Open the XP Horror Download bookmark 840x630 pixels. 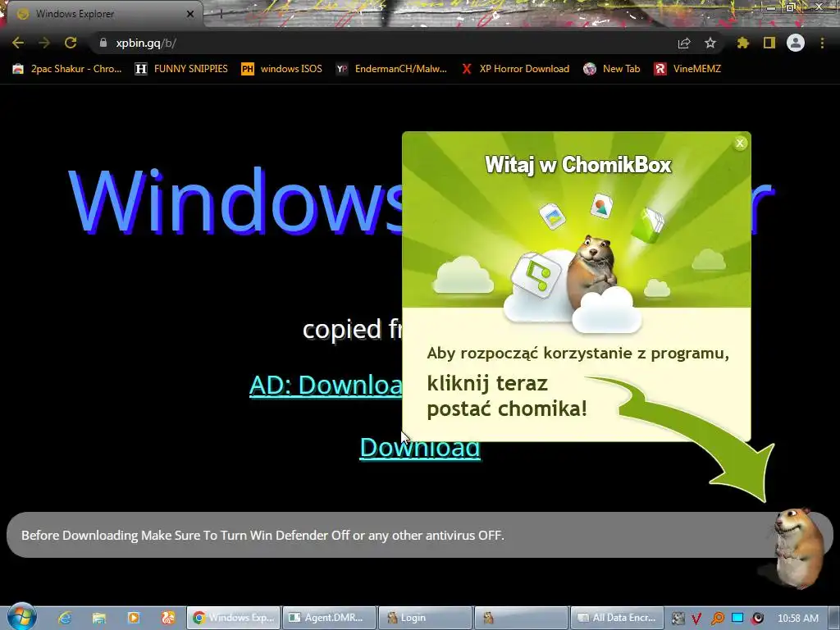[515, 69]
